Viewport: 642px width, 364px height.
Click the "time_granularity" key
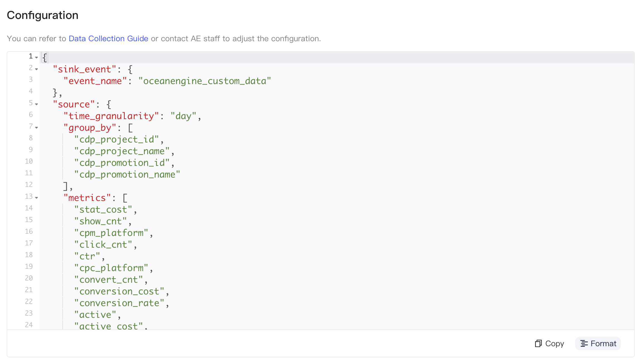(x=111, y=116)
